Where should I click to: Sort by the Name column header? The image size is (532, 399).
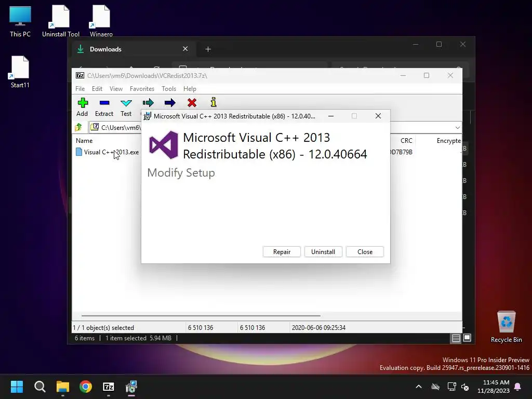84,140
